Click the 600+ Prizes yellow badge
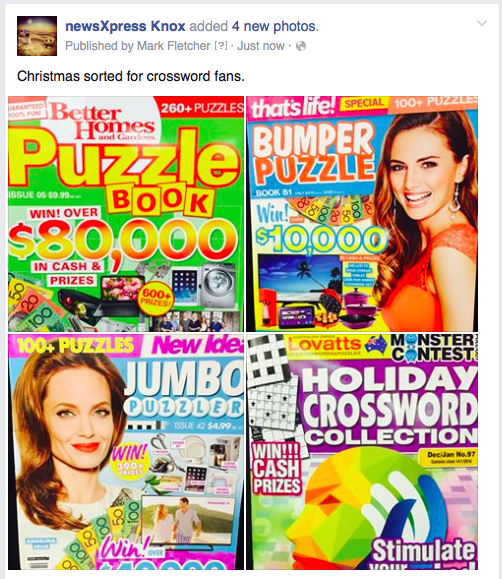 click(156, 297)
